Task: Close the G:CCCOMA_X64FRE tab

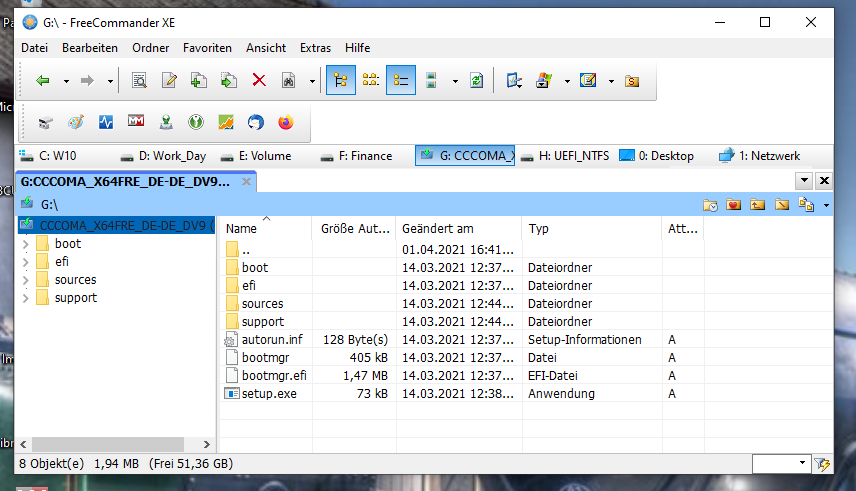Action: [247, 181]
